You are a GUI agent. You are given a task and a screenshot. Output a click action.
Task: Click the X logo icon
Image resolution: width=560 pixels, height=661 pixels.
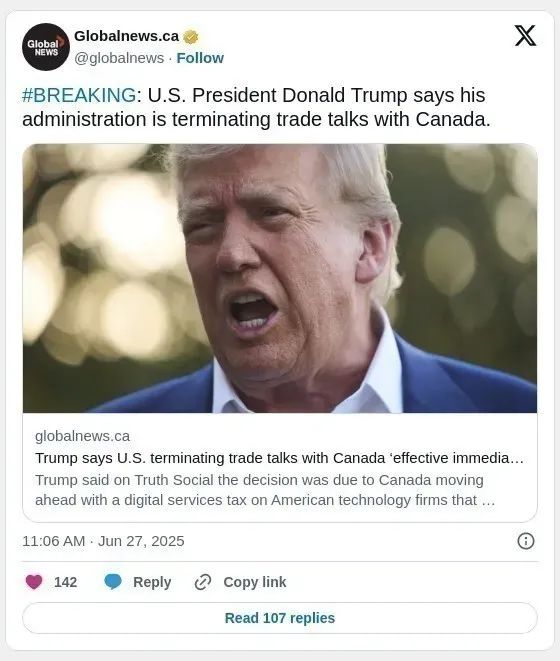click(x=525, y=35)
